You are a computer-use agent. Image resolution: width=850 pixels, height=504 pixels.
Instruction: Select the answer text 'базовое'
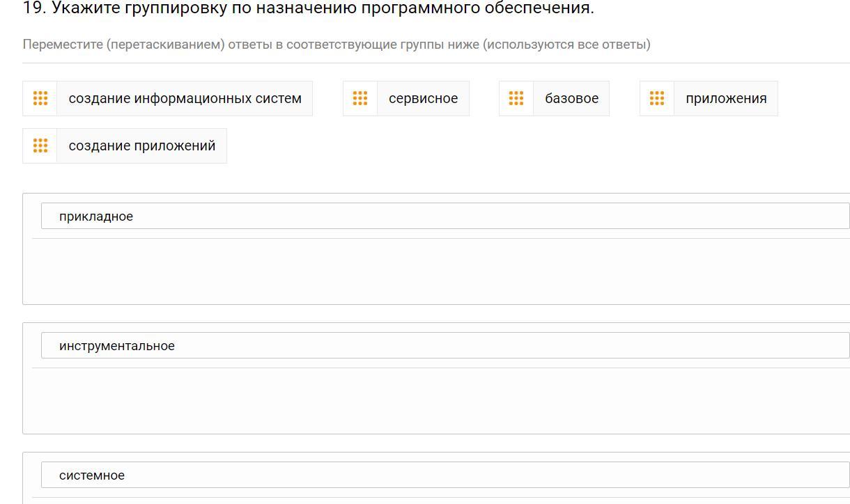coord(572,98)
